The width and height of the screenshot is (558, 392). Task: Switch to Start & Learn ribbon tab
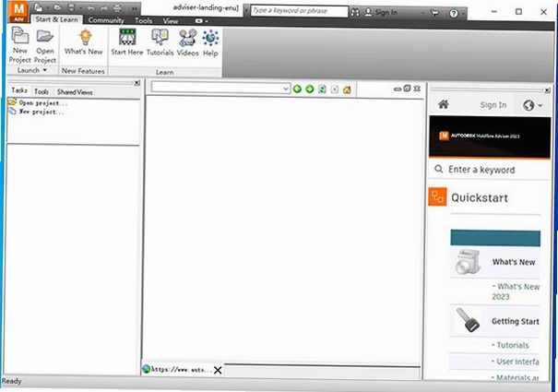click(56, 19)
